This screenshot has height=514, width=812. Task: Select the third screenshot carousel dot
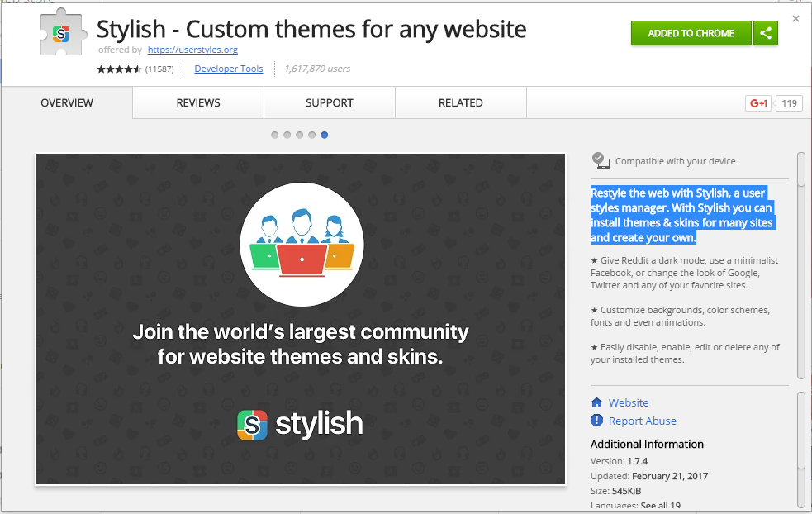[x=299, y=135]
